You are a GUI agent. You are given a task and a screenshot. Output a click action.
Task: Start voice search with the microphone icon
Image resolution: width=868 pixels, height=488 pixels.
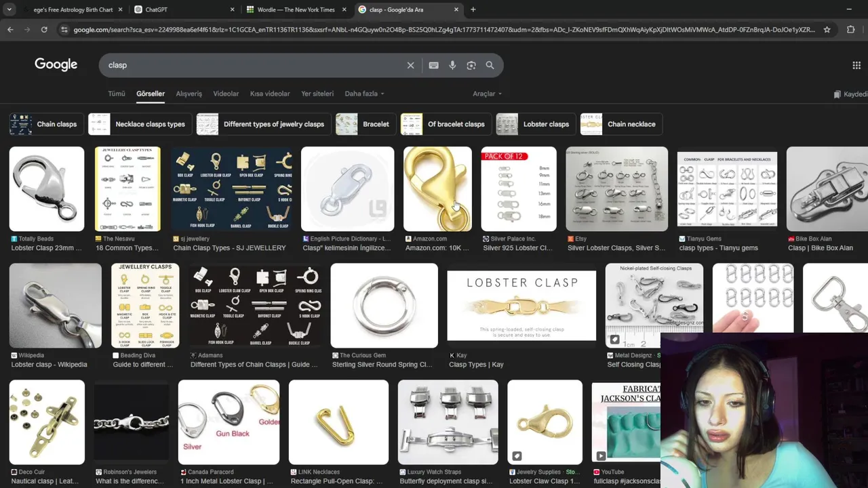[452, 65]
